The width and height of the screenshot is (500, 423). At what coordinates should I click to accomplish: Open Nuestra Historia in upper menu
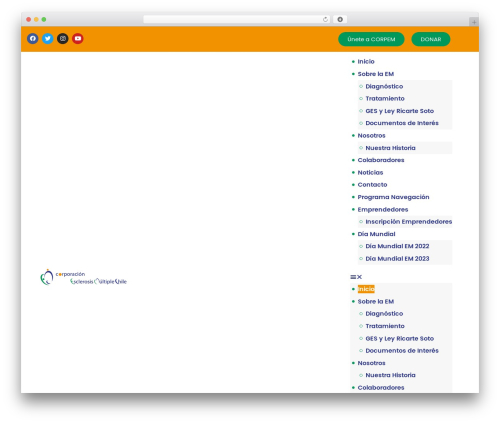pyautogui.click(x=390, y=148)
